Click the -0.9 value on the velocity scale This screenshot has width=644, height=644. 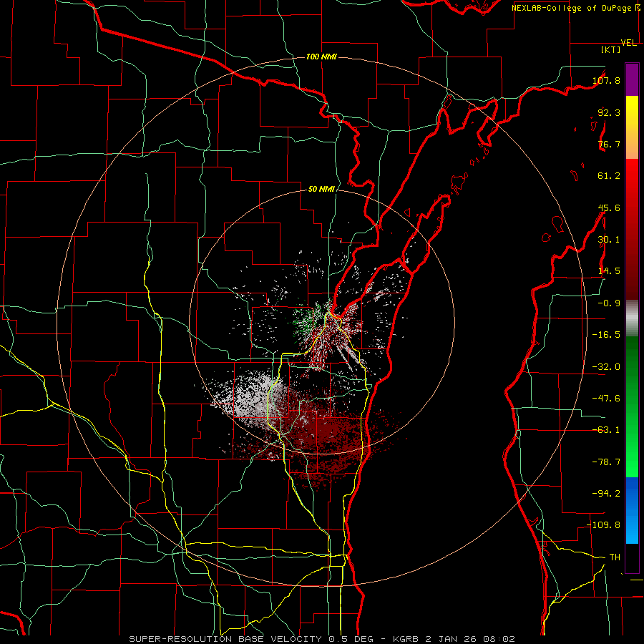609,303
